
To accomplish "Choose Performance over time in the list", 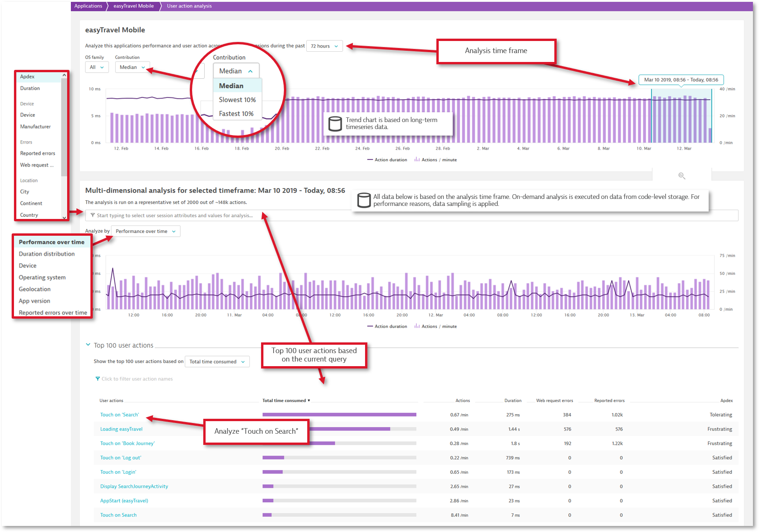I will (x=51, y=242).
